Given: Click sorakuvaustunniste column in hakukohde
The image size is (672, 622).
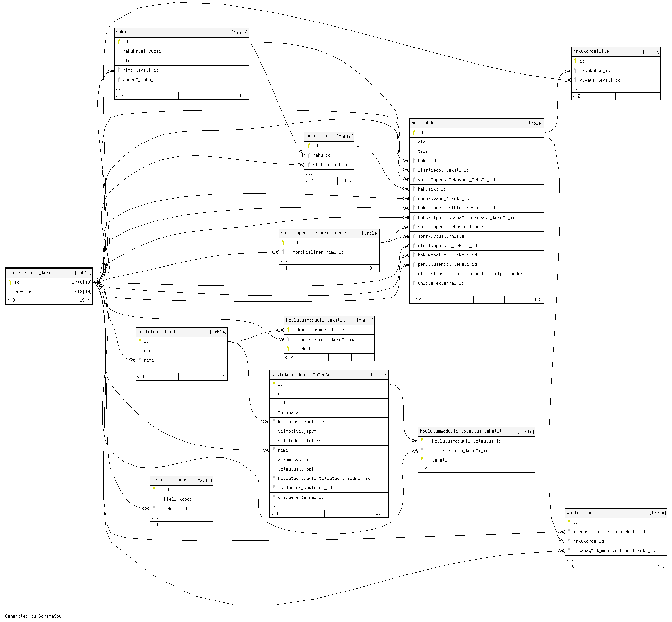Looking at the screenshot, I should 476,236.
